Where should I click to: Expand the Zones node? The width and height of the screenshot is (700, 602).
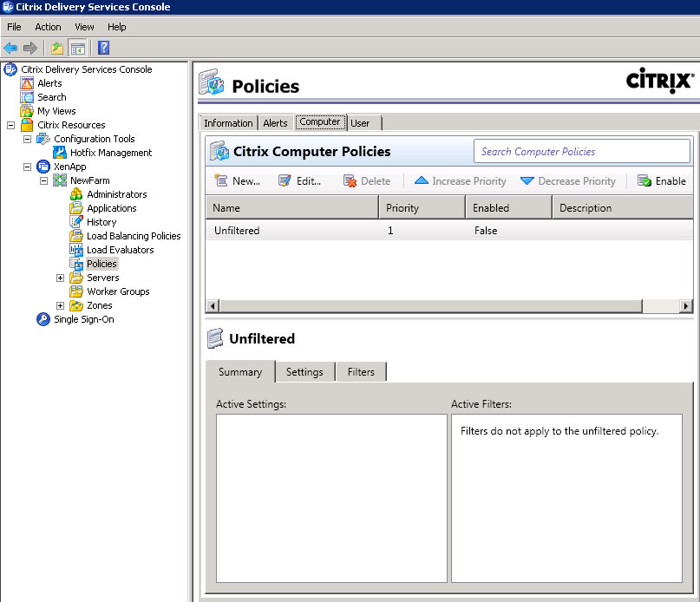click(60, 305)
